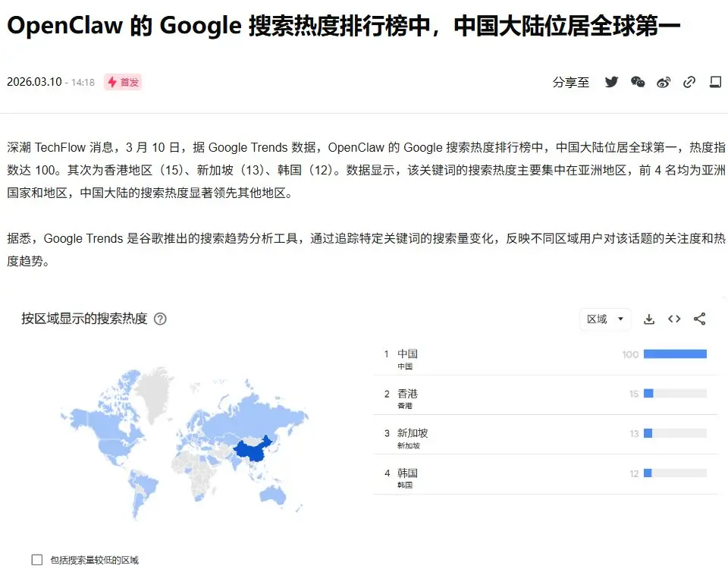Open the 区域 dropdown
Image resolution: width=728 pixels, height=569 pixels.
pos(605,319)
